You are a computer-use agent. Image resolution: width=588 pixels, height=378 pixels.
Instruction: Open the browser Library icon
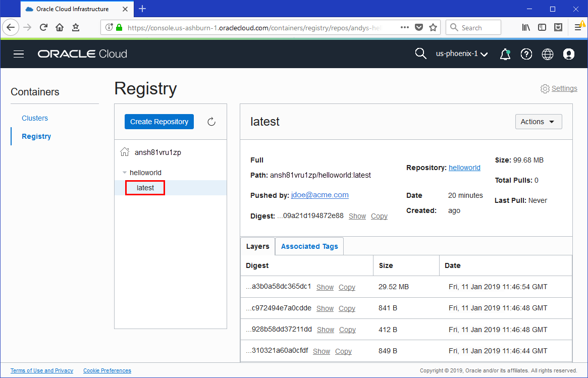tap(526, 27)
